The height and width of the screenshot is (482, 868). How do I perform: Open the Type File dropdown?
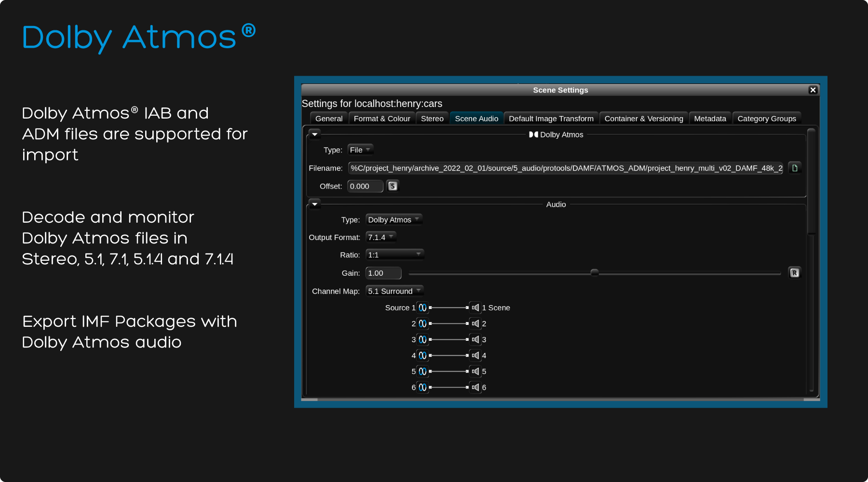pos(360,150)
